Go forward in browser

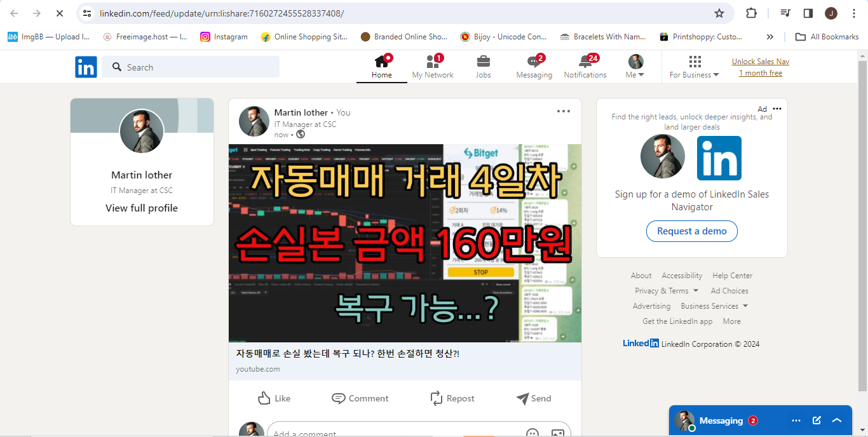[x=36, y=13]
